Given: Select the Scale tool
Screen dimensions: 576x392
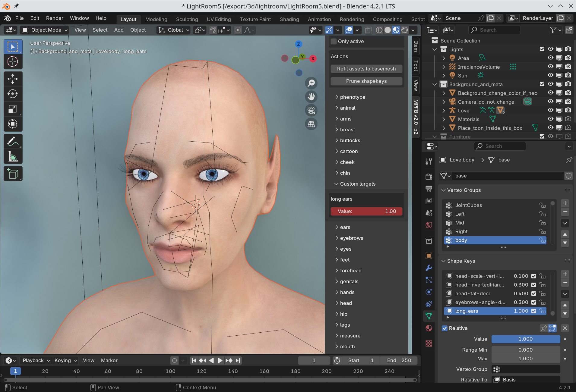Looking at the screenshot, I should click(13, 109).
